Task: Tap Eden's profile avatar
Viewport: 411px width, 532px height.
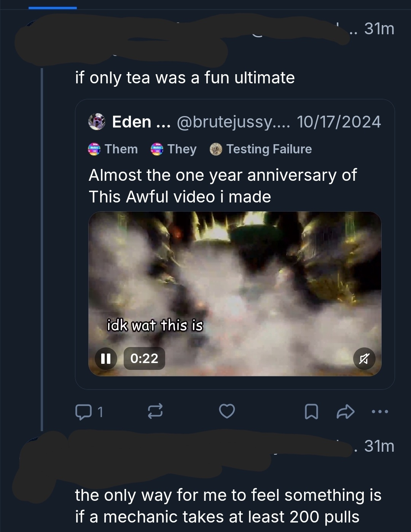Action: pyautogui.click(x=97, y=122)
